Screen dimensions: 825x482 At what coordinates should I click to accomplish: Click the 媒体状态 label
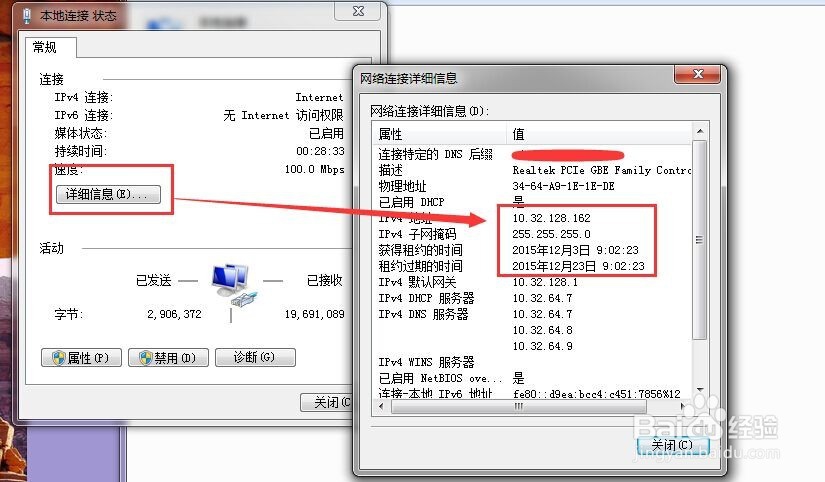click(81, 133)
